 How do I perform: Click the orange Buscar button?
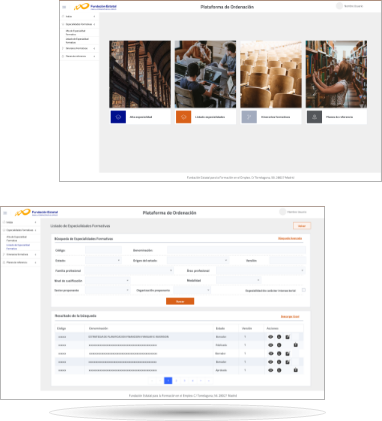point(180,301)
